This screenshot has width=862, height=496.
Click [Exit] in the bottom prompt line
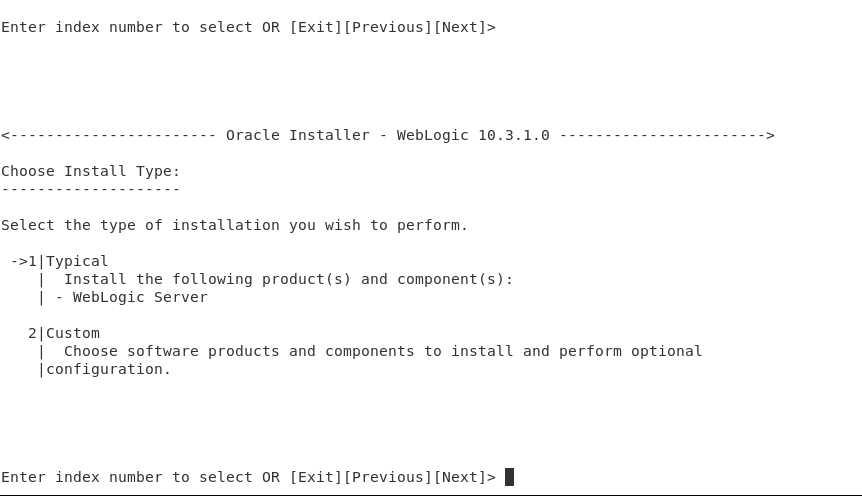pos(316,477)
